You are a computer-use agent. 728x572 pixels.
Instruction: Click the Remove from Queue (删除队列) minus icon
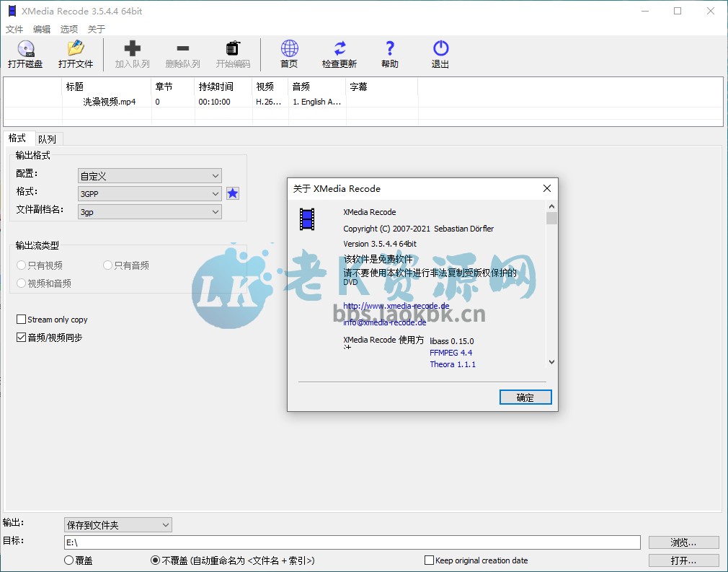(x=183, y=48)
